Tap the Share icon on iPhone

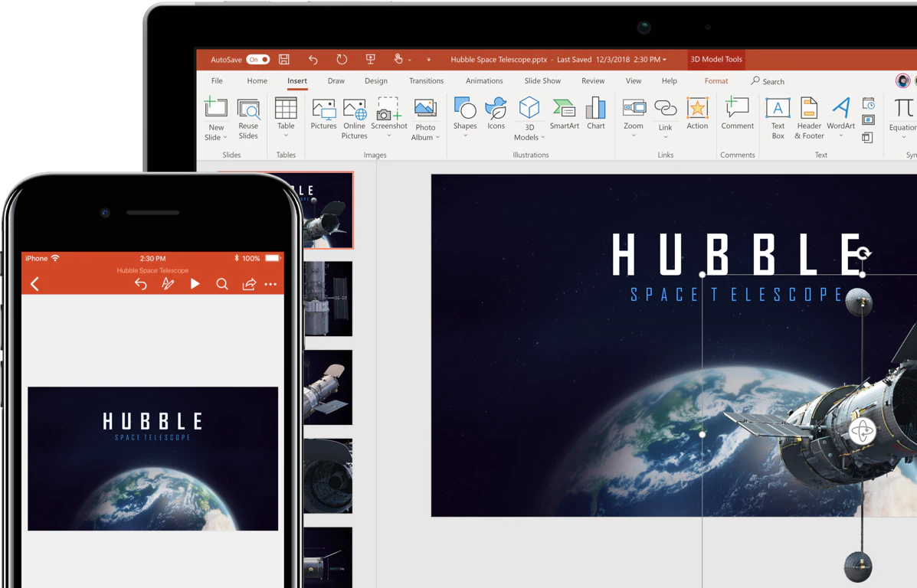(x=249, y=284)
